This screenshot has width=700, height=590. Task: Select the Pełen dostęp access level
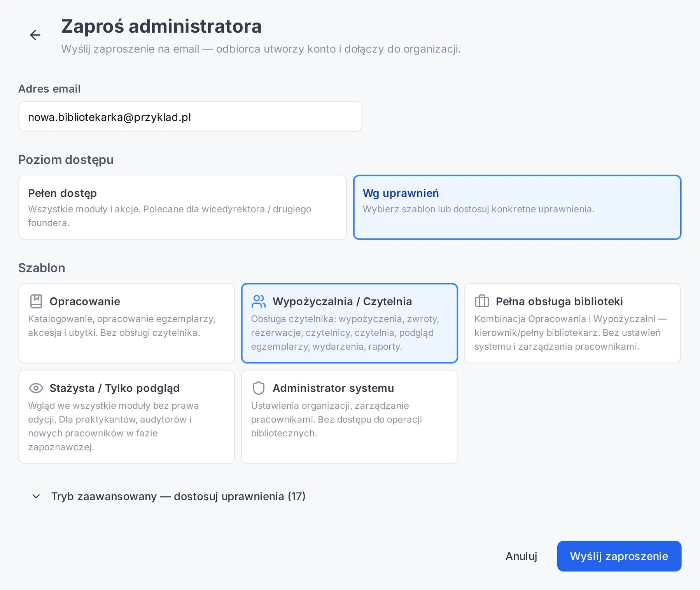[x=182, y=207]
